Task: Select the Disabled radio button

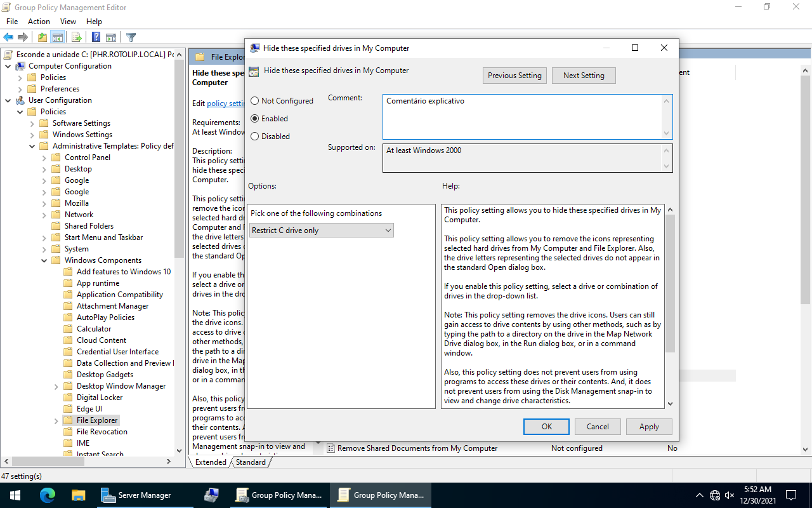Action: pyautogui.click(x=254, y=136)
